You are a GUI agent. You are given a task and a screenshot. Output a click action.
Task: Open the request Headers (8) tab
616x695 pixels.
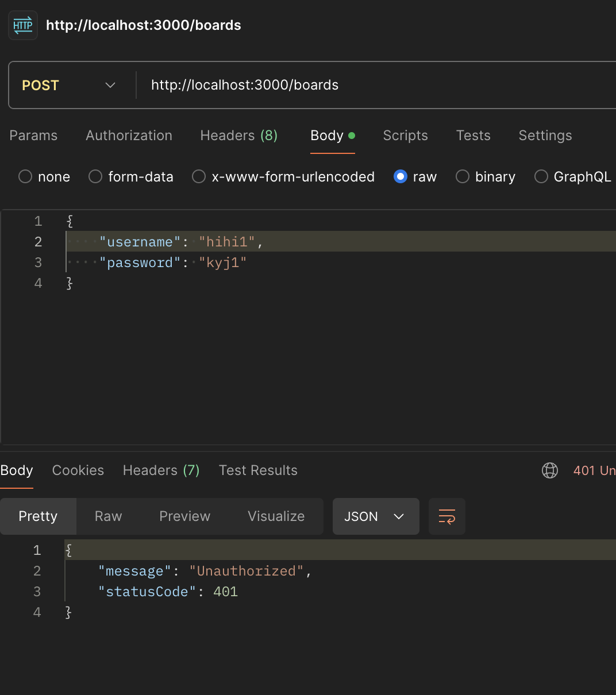(x=239, y=136)
